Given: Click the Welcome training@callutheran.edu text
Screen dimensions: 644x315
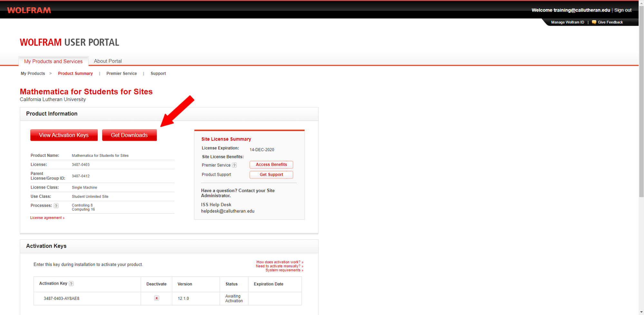Looking at the screenshot, I should pyautogui.click(x=571, y=10).
